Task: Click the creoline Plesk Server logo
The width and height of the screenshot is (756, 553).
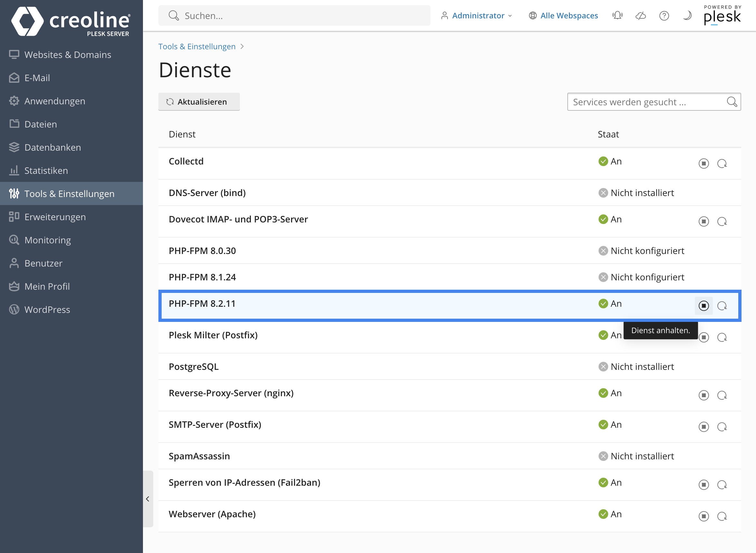Action: [x=71, y=21]
